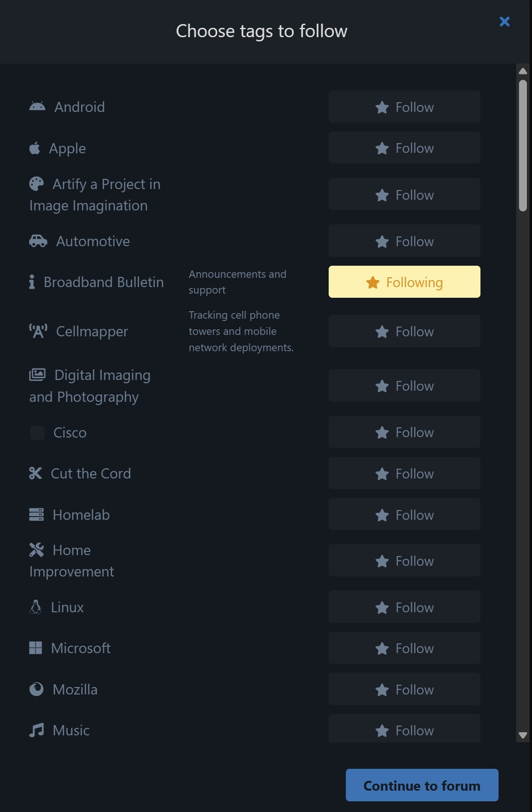Click the scissors icon for Cut the Cord
The height and width of the screenshot is (812, 532).
[35, 473]
